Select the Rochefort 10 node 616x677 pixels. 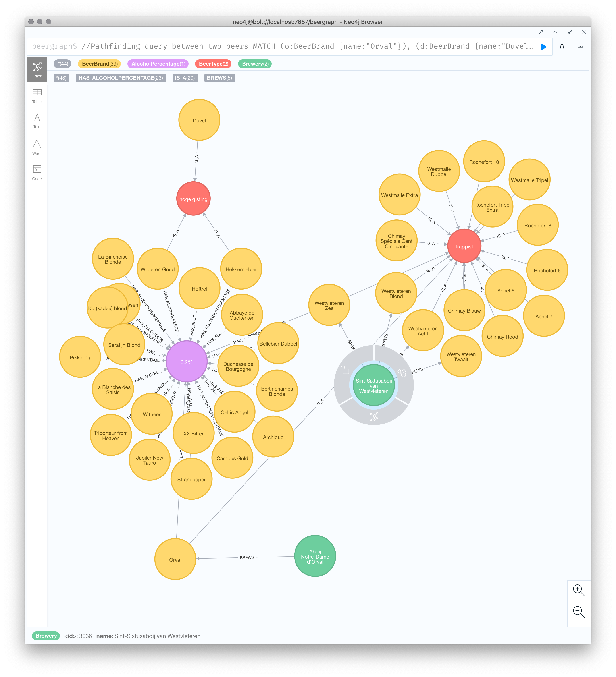point(484,162)
